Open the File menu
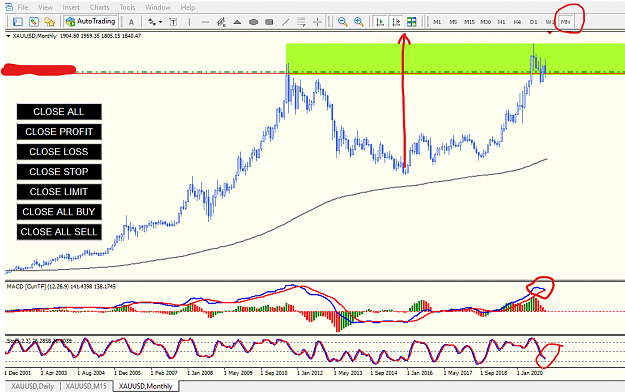The image size is (625, 392). click(x=23, y=7)
